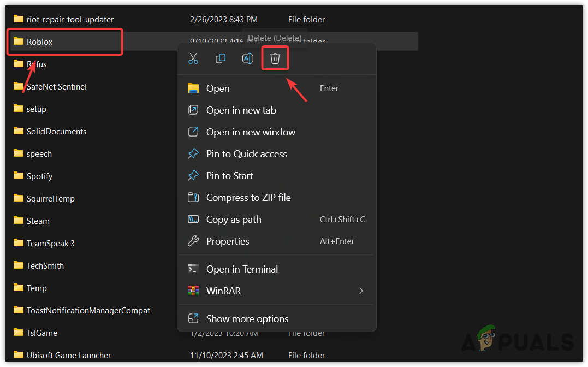This screenshot has height=367, width=588.
Task: Click the Ubisoft Game Launcher folder
Action: point(69,355)
